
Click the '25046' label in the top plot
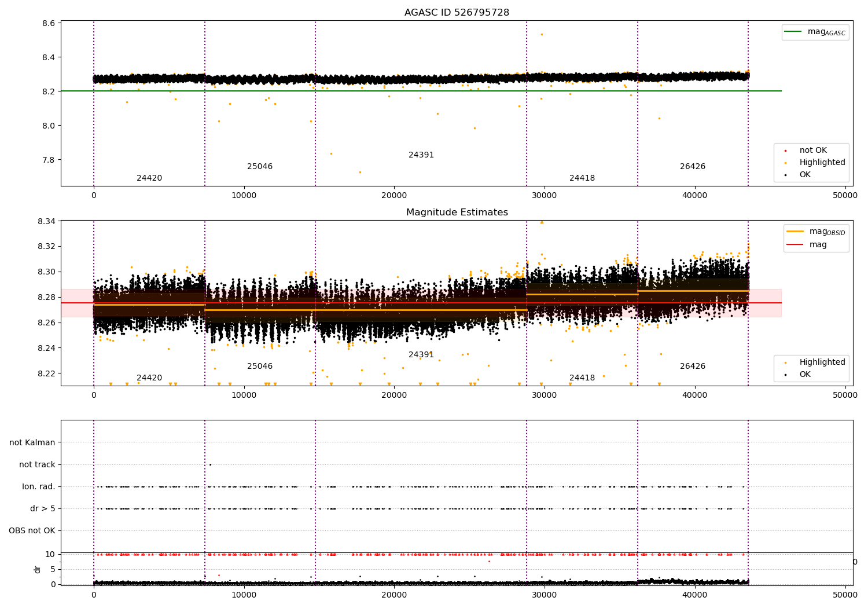coord(260,167)
